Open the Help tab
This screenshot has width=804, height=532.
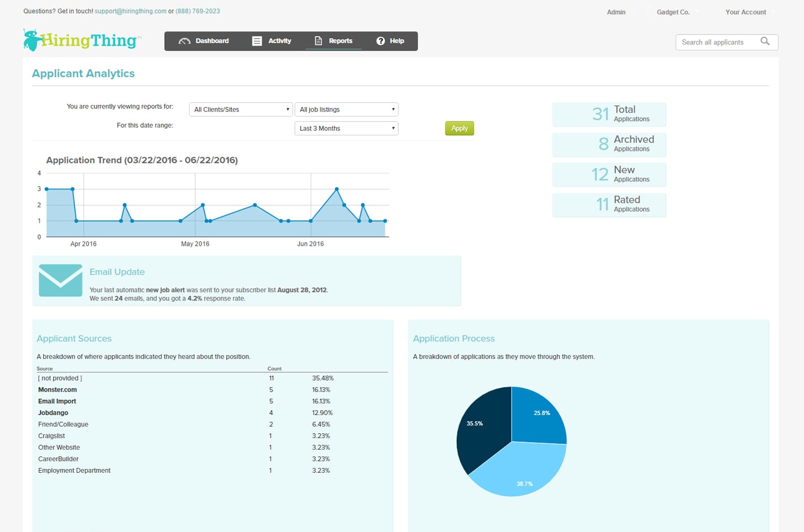[390, 41]
